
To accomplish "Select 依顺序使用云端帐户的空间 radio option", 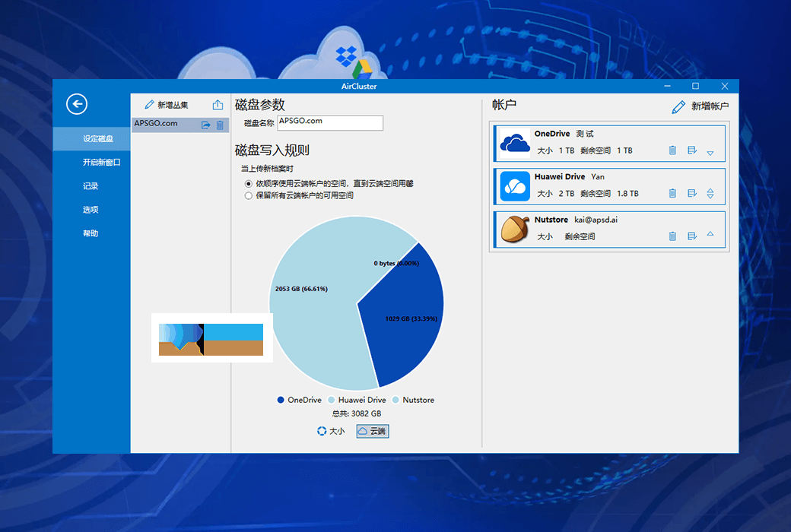I will pos(248,184).
